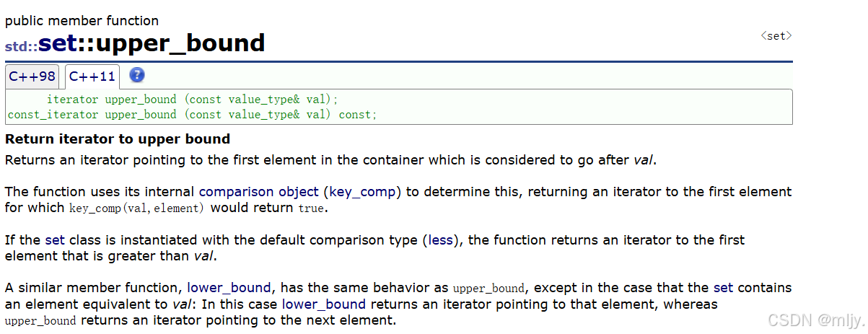Viewport: 868px width, 334px height.
Task: Open the key_comp link in parentheses
Action: pyautogui.click(x=364, y=192)
